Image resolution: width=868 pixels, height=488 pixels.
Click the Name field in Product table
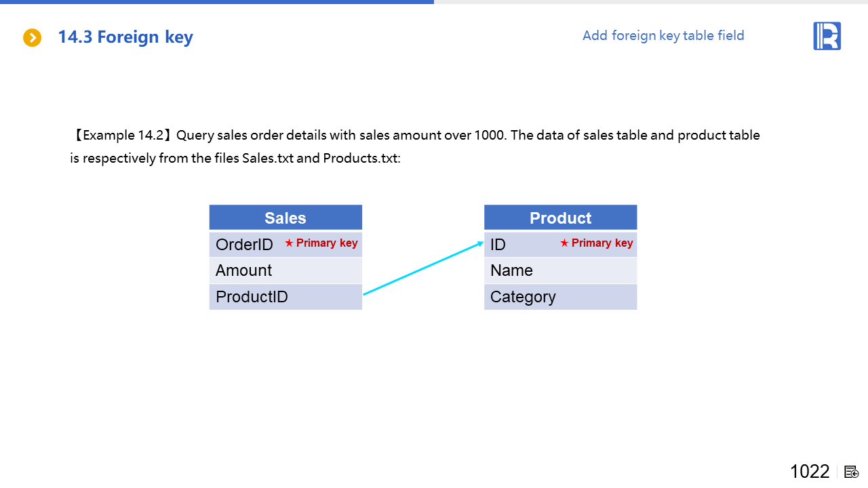tap(511, 270)
